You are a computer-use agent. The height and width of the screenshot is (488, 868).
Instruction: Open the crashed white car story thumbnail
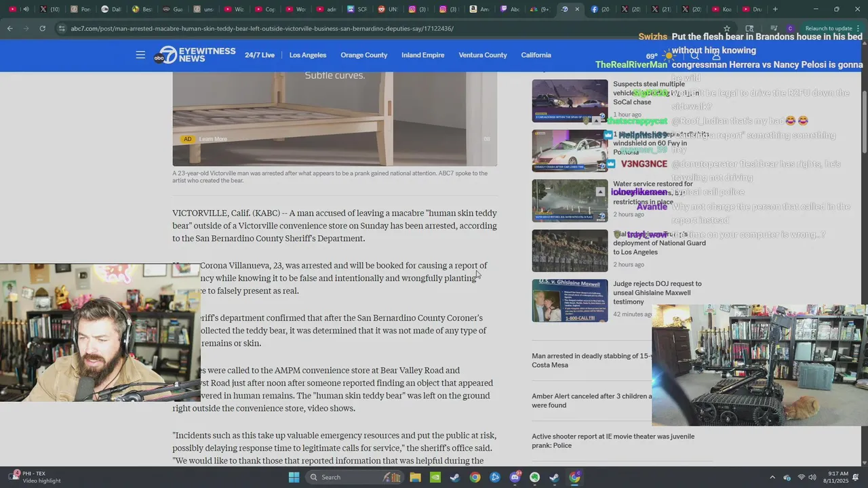(570, 150)
